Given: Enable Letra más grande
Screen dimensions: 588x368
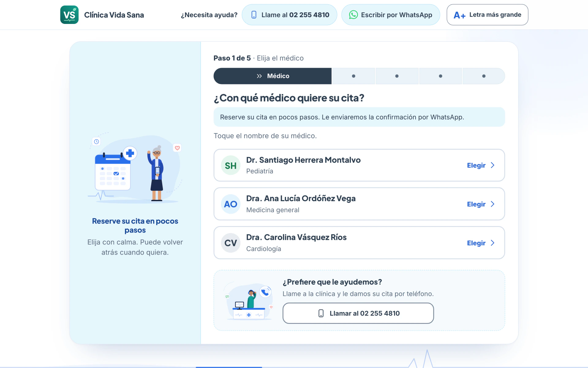Looking at the screenshot, I should click(x=487, y=15).
